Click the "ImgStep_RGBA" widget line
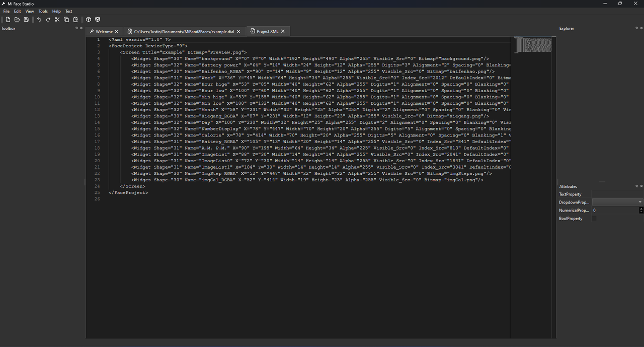This screenshot has width=644, height=347. click(x=311, y=174)
